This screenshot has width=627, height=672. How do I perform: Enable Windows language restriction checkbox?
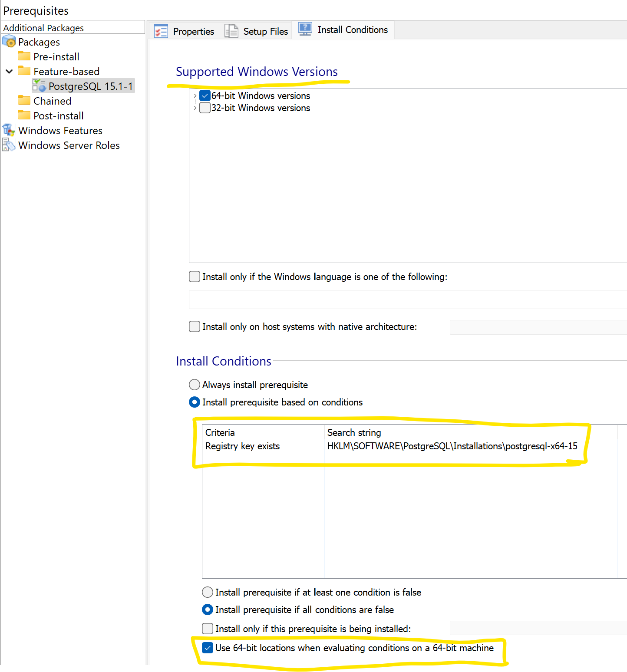[195, 277]
